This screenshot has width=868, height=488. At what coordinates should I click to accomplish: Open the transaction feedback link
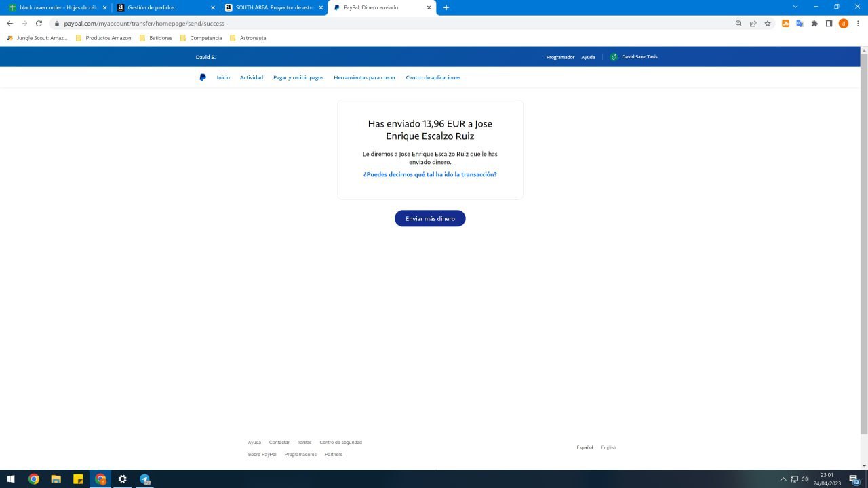pos(430,174)
